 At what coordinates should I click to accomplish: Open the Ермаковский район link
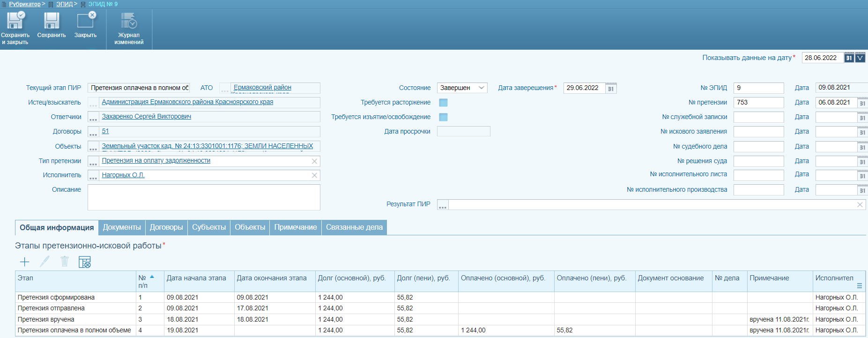click(262, 87)
